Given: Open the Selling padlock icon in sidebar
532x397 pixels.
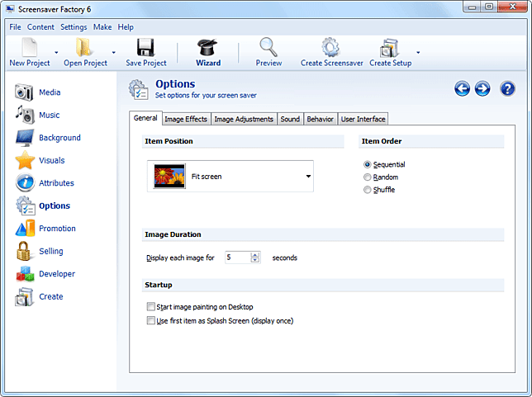Looking at the screenshot, I should pyautogui.click(x=24, y=251).
